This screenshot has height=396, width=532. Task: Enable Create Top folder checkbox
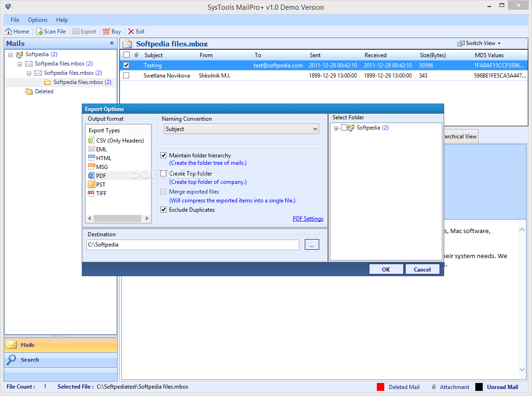coord(163,174)
